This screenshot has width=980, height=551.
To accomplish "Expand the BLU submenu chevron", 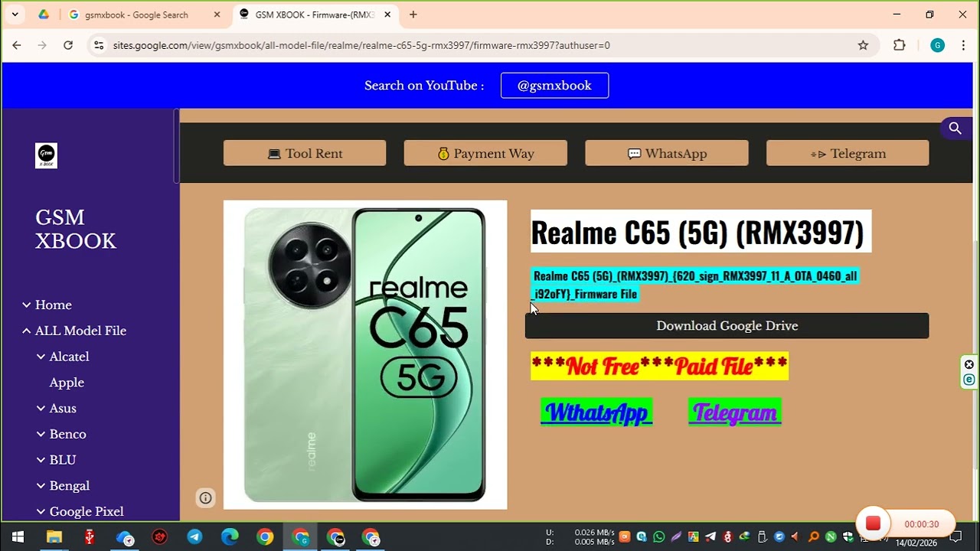I will (41, 460).
